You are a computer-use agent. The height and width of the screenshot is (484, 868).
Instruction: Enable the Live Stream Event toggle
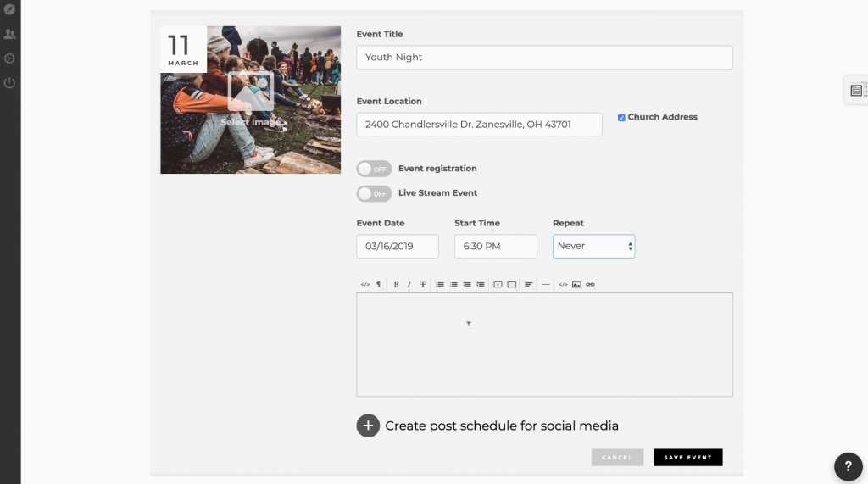(x=374, y=193)
